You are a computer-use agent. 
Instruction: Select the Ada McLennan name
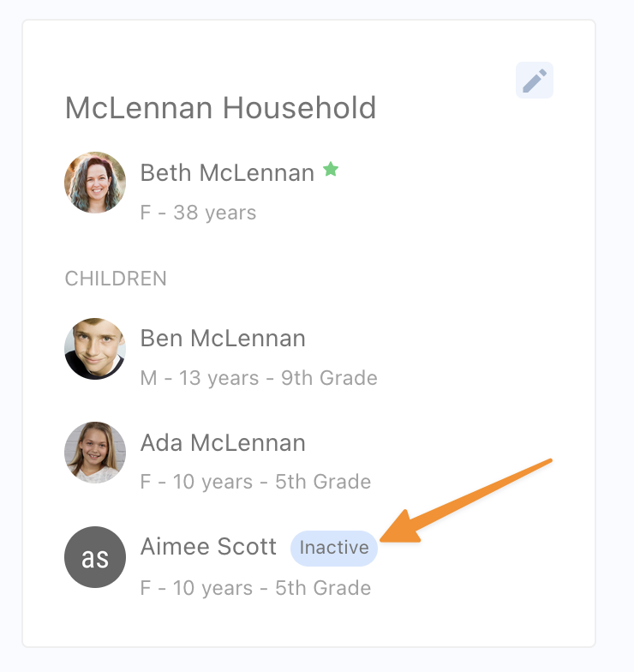[x=223, y=442]
